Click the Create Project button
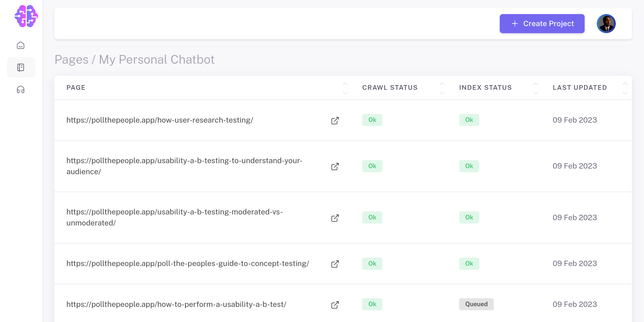Screen dimensions: 644x322 (542, 24)
